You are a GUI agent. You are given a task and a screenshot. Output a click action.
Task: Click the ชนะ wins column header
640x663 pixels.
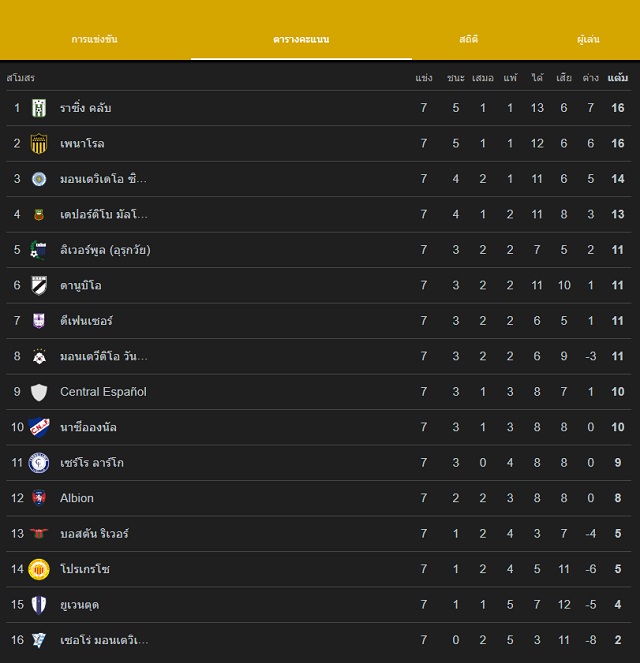click(x=456, y=78)
